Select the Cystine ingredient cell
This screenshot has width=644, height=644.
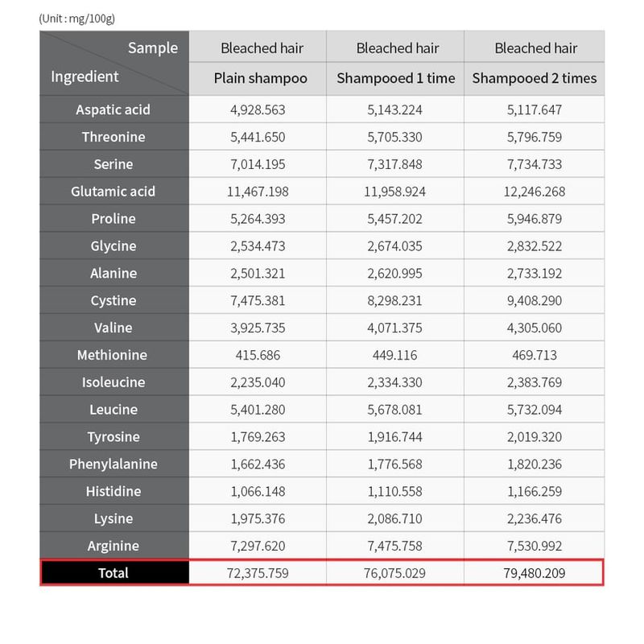click(114, 300)
